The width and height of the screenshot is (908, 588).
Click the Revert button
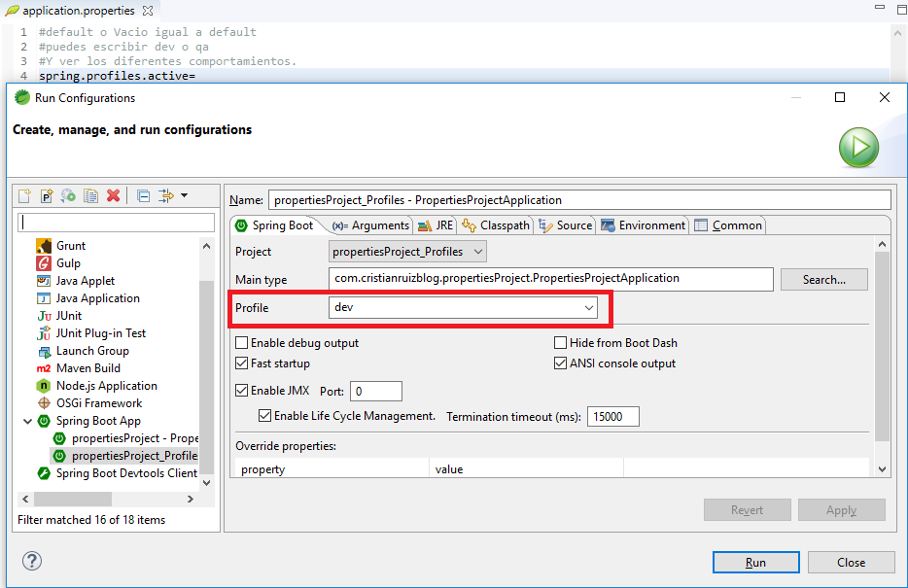pos(747,510)
